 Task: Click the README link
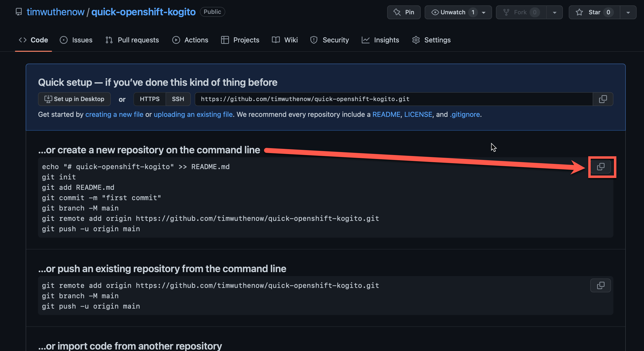[x=386, y=114]
